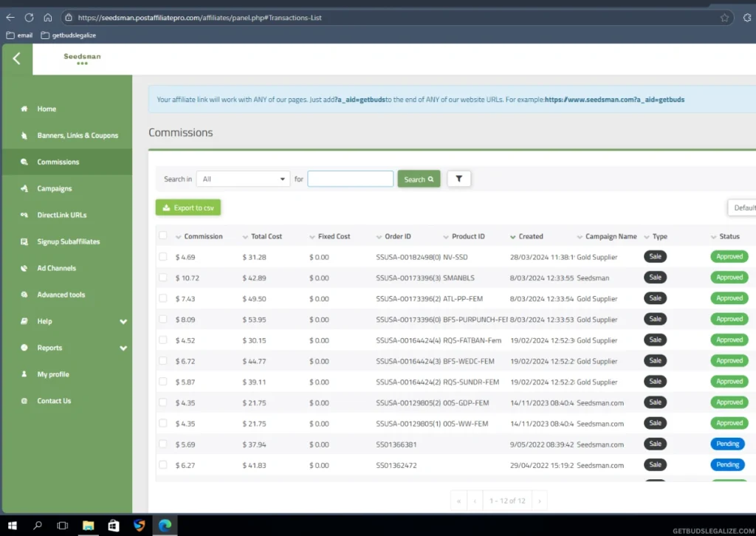Check the row with commission $ 5.87
The height and width of the screenshot is (536, 756).
click(x=163, y=381)
